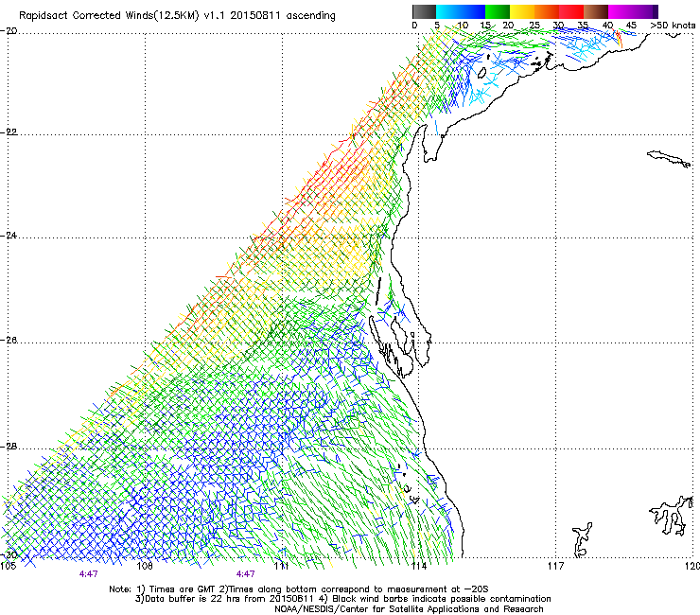Select the brown 35-40 knots legend swatch
Viewport: 700px width, 615px height.
[596, 11]
